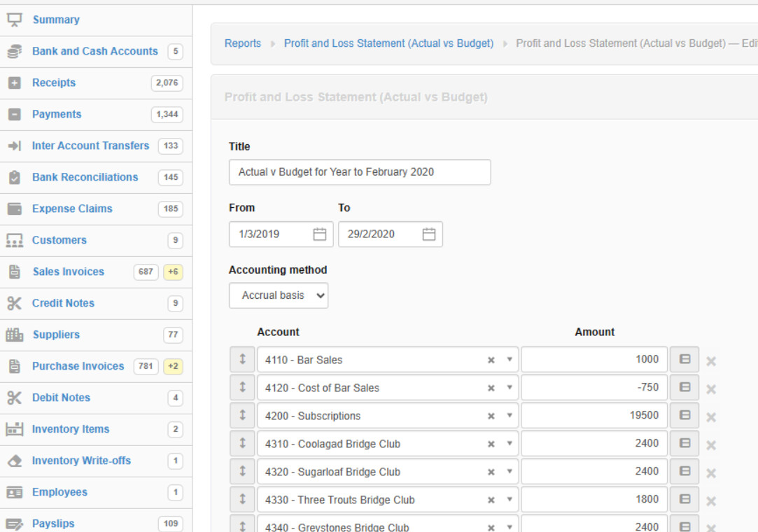Viewport: 758px width, 532px height.
Task: Click the 2,076 count badge on Receipts
Action: [167, 83]
